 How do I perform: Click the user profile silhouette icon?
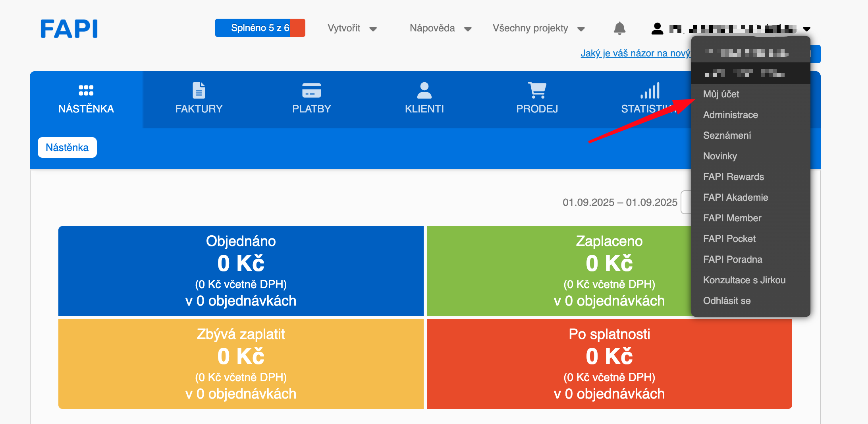pos(657,29)
